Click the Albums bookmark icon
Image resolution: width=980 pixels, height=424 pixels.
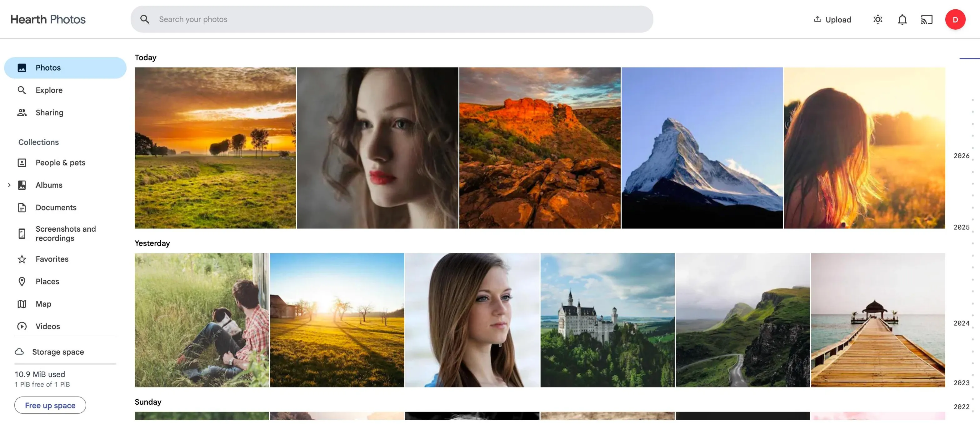pos(22,185)
